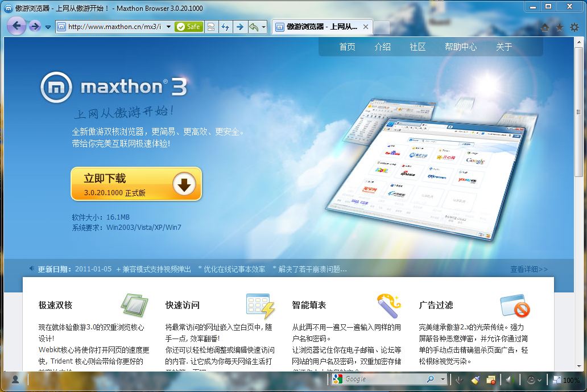Click the page icon in the address bar
Screen dimensions: 587x392
(61, 27)
